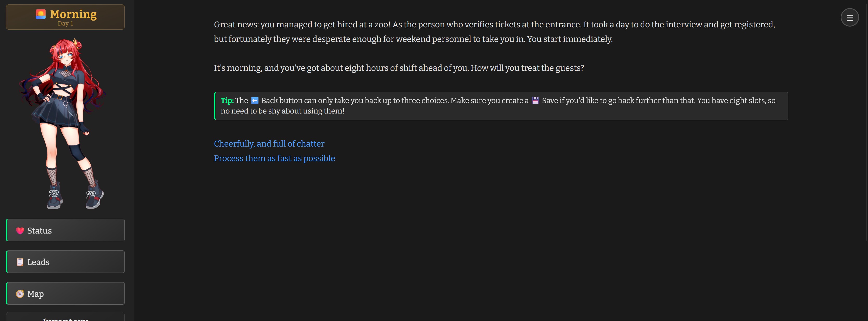Choose "Cheerfully, and full of chatter"
This screenshot has height=321, width=868.
point(269,144)
